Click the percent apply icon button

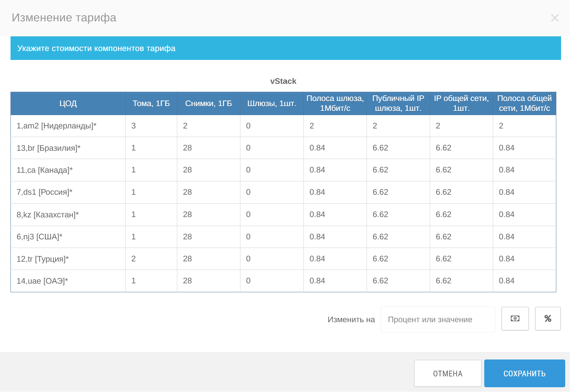coord(548,319)
